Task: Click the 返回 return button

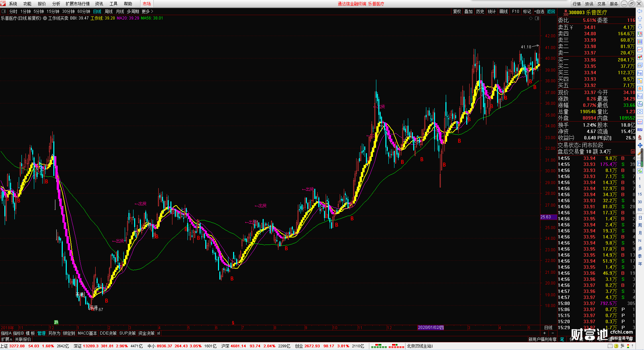Action: coord(551,11)
